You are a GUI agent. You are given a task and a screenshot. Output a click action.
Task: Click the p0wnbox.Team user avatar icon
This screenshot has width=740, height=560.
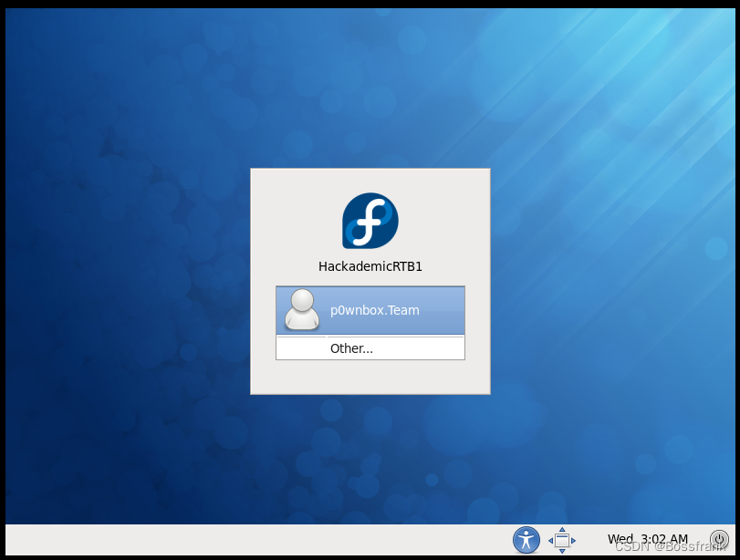coord(302,309)
